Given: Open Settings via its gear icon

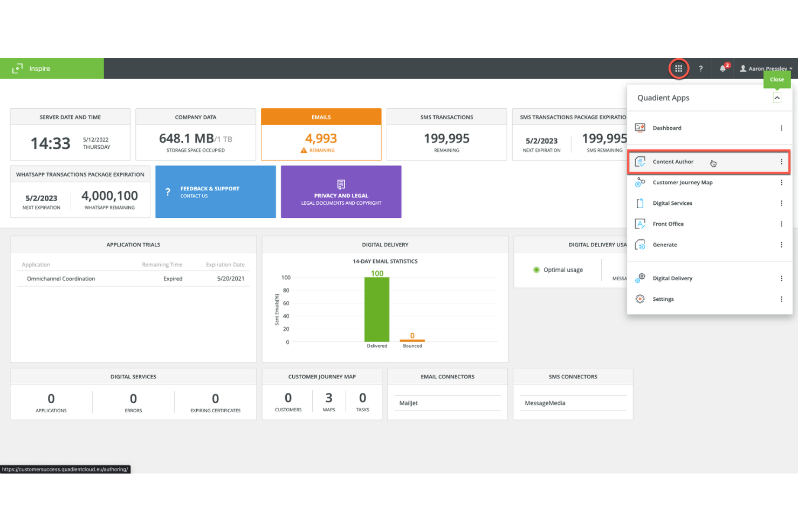Looking at the screenshot, I should point(640,299).
